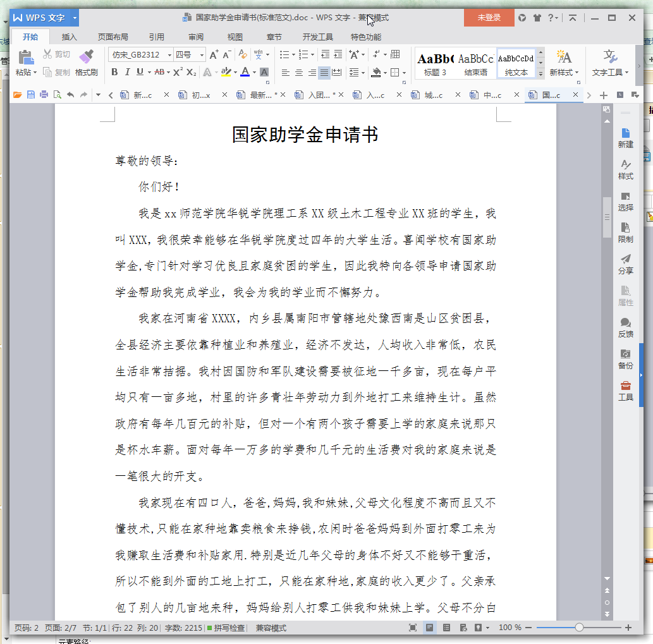
Task: Switch to the 页面布局 ribbon tab
Action: pos(113,37)
